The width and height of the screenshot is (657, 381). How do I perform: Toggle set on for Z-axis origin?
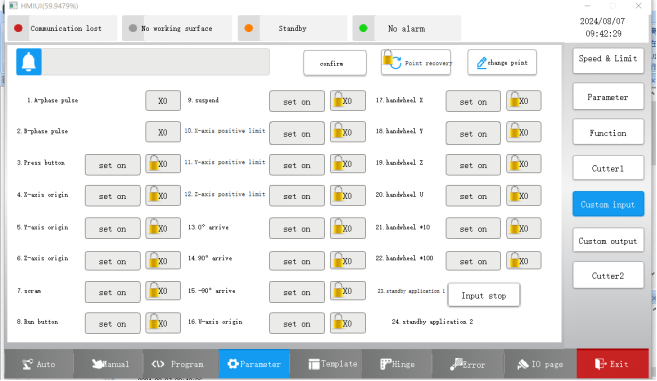[x=113, y=261]
